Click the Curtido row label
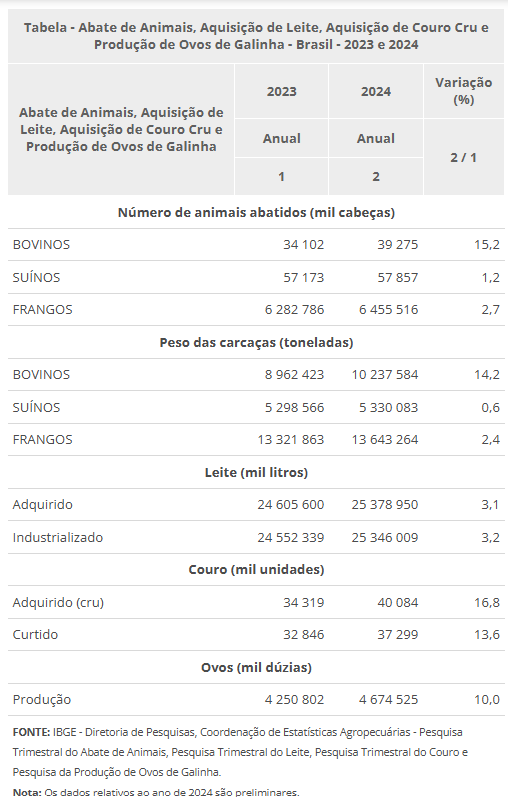This screenshot has width=508, height=797. [x=36, y=635]
